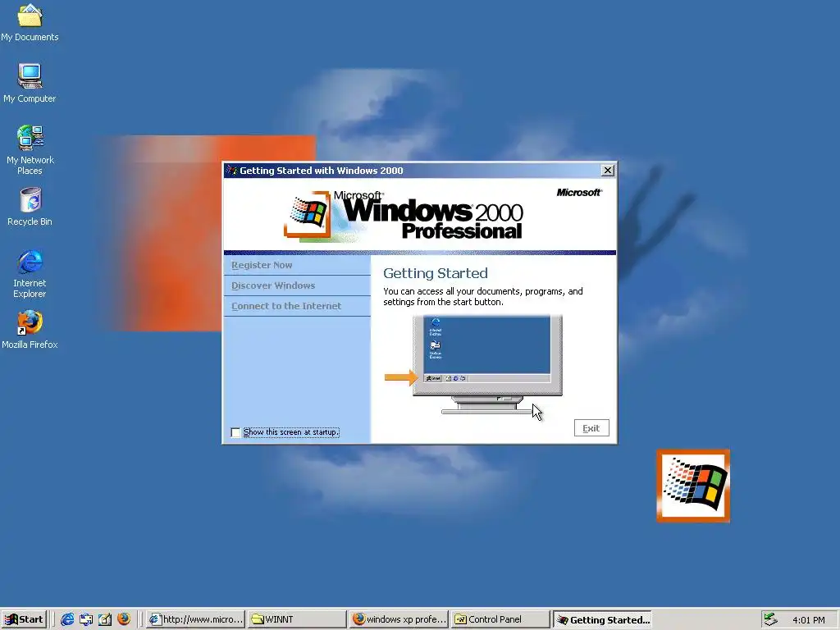Click the 4:01 PM clock
Viewport: 840px width, 630px height.
[808, 620]
